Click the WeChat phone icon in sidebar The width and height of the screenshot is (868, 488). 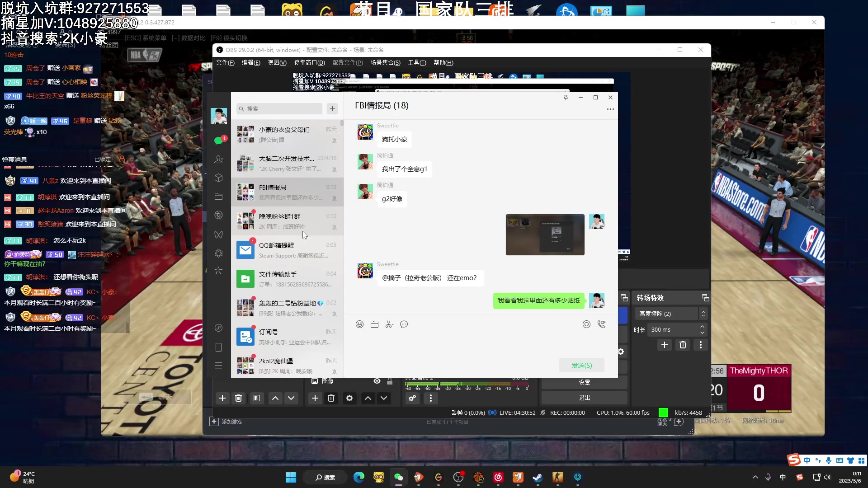point(219,347)
